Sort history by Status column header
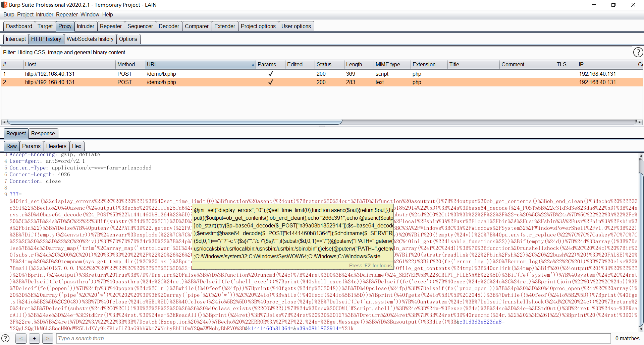Screen dimensions: 644x345 pyautogui.click(x=329, y=64)
